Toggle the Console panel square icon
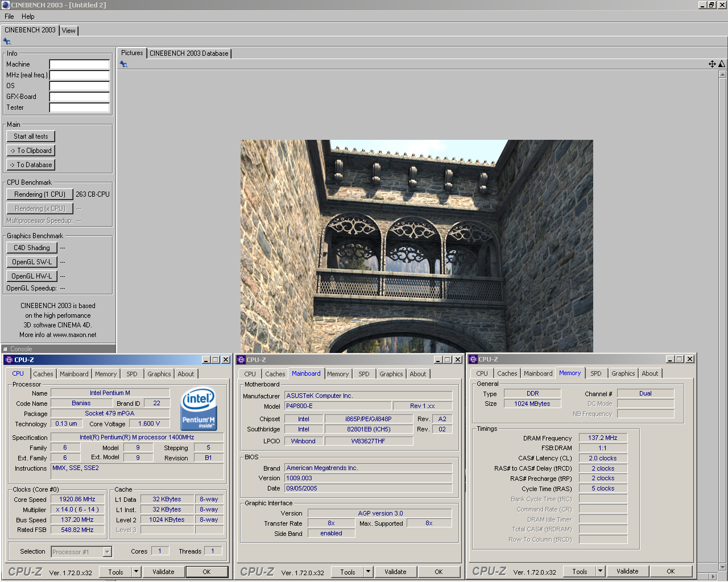 coord(5,349)
